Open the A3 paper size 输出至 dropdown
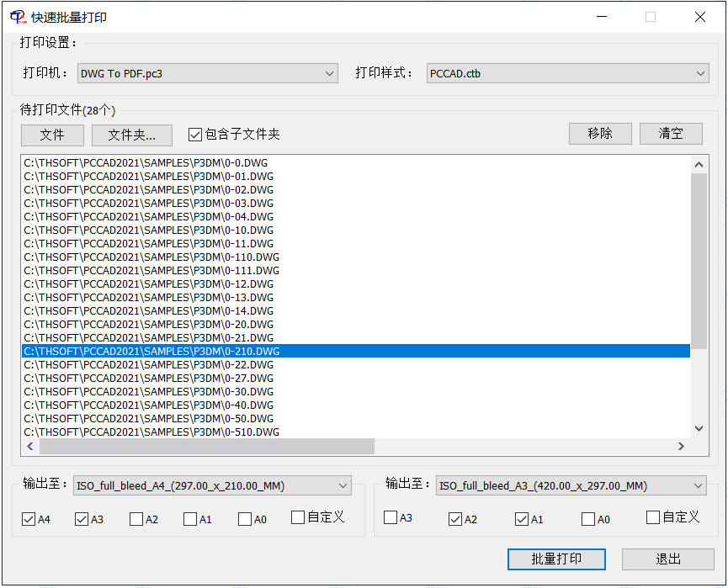The width and height of the screenshot is (728, 588). pos(571,485)
